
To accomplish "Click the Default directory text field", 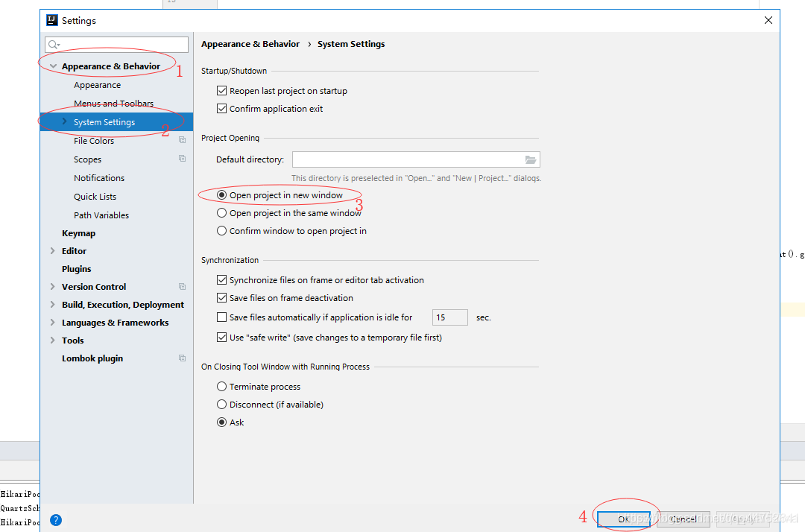I will pyautogui.click(x=416, y=159).
